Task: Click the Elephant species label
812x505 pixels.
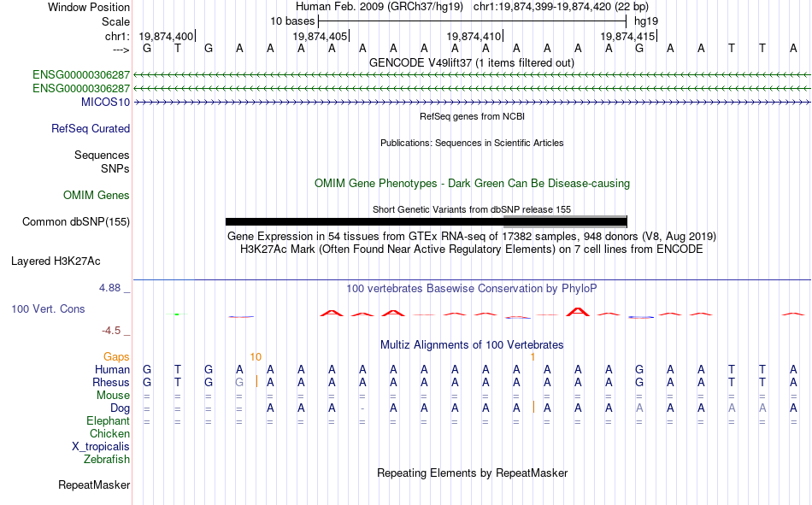Action: coord(108,420)
